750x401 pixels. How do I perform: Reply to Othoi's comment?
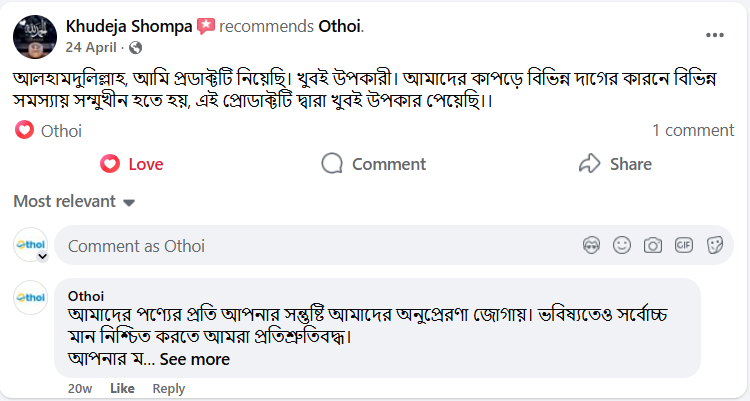pos(169,388)
